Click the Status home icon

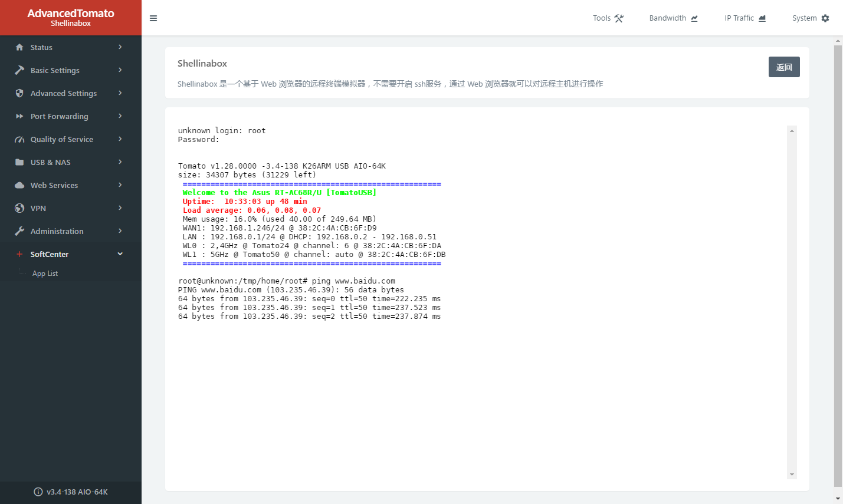[19, 47]
